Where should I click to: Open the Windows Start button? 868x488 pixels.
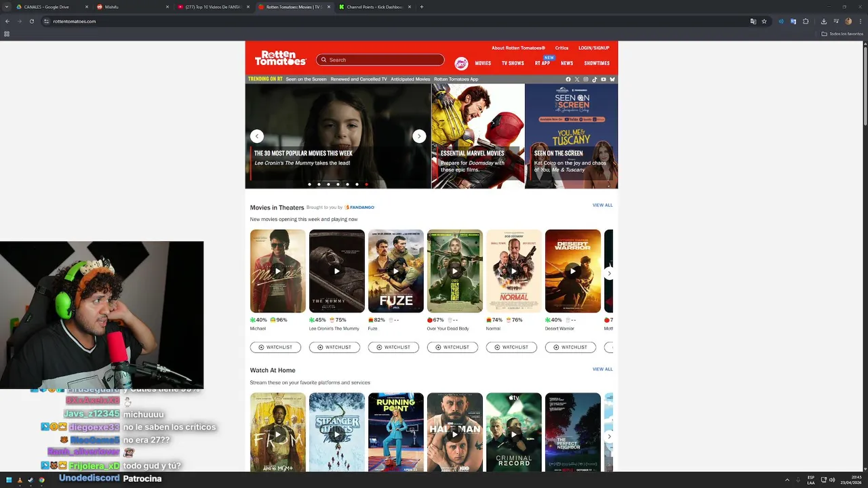tap(9, 480)
